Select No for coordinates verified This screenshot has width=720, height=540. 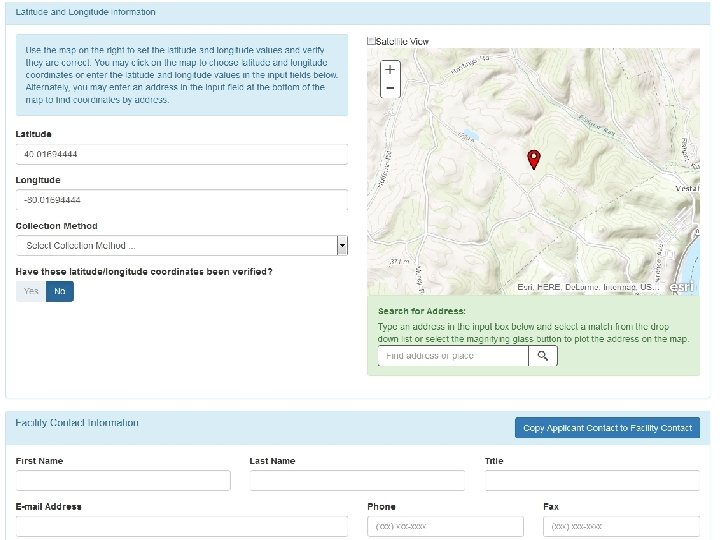click(x=60, y=291)
